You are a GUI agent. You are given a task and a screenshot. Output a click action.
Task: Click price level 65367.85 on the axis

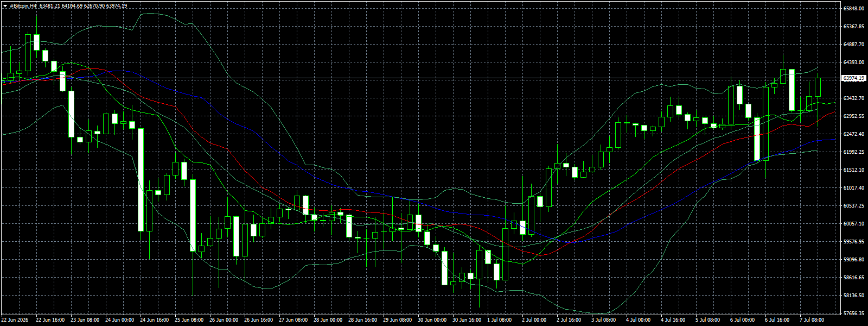pos(854,27)
